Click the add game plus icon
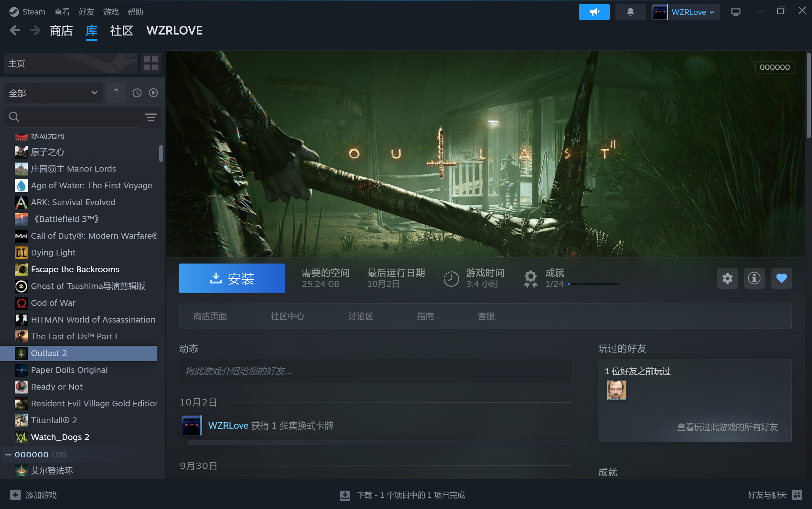The height and width of the screenshot is (509, 812). tap(15, 495)
